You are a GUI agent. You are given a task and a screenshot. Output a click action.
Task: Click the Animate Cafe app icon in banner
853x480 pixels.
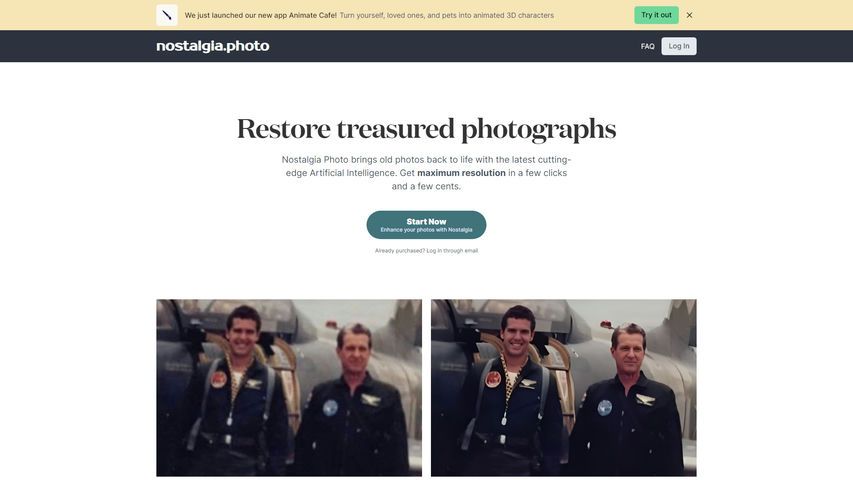pyautogui.click(x=167, y=15)
